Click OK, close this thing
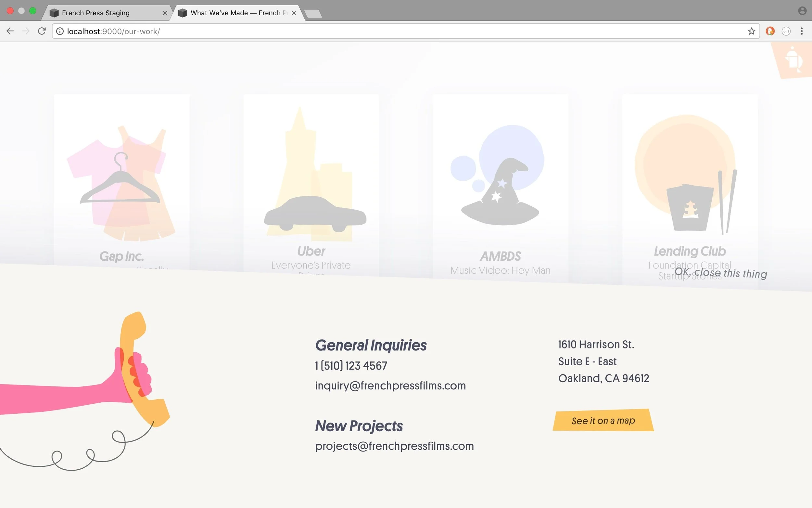Viewport: 812px width, 508px height. point(721,273)
